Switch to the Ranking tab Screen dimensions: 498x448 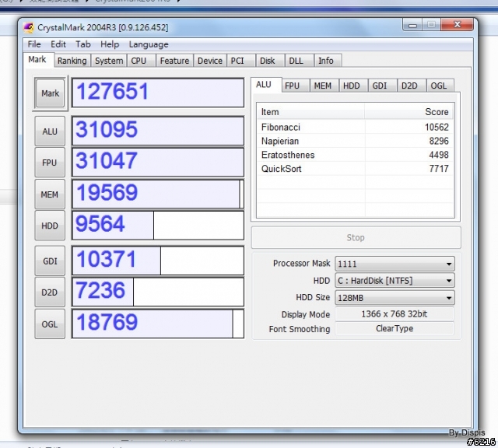click(72, 61)
